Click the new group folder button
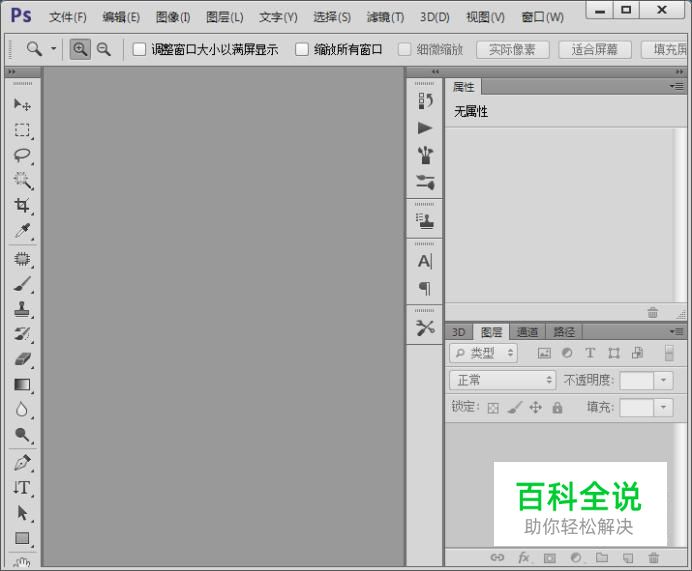Screen dimensions: 692x571 (602, 558)
